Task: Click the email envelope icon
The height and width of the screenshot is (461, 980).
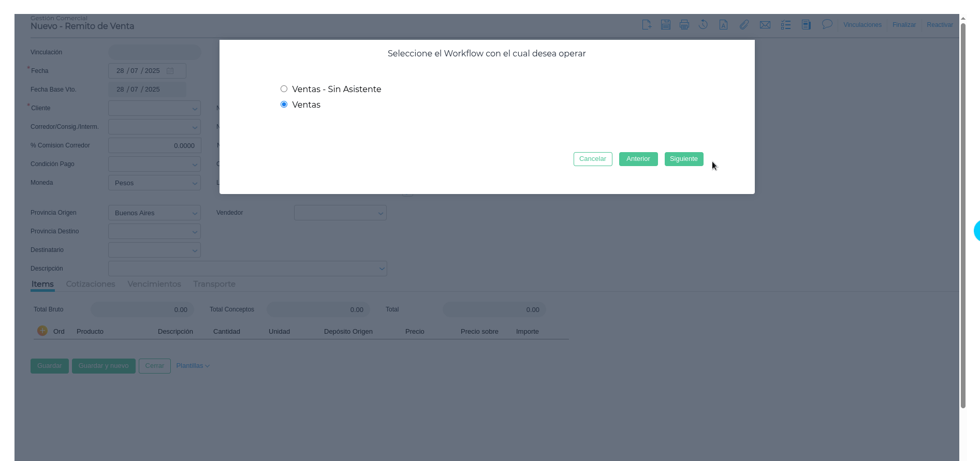Action: [765, 25]
